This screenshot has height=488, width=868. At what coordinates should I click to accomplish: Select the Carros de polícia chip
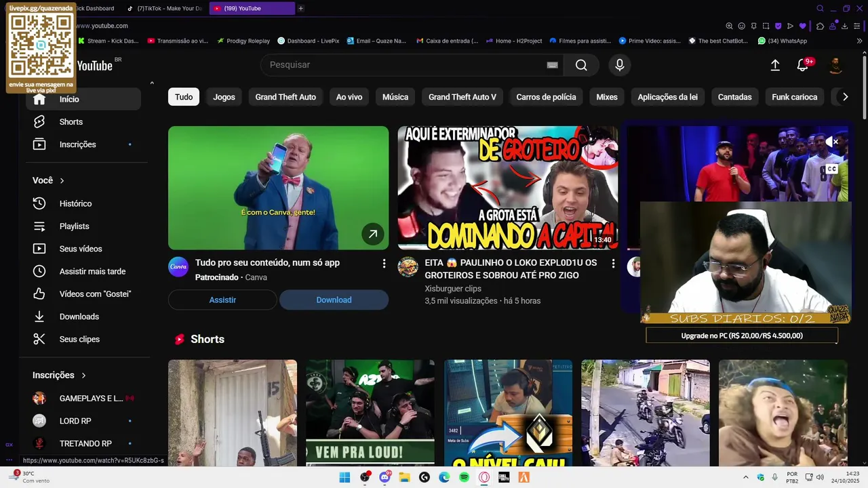(546, 97)
